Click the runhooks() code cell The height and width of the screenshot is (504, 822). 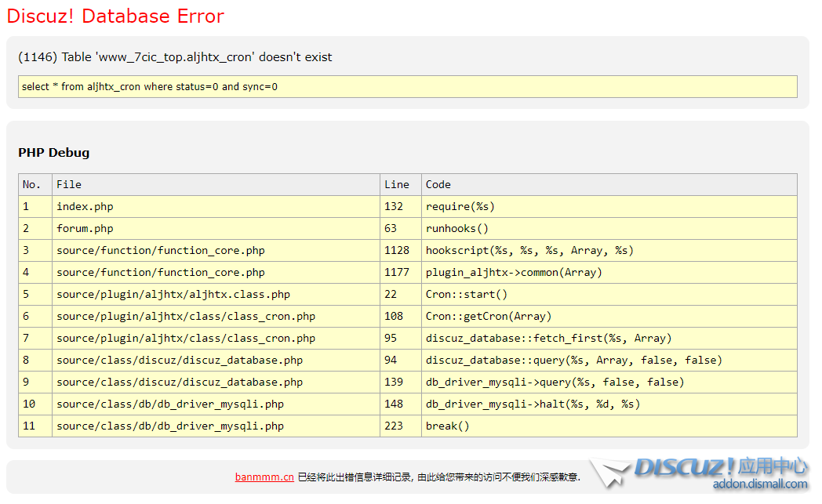pos(457,228)
